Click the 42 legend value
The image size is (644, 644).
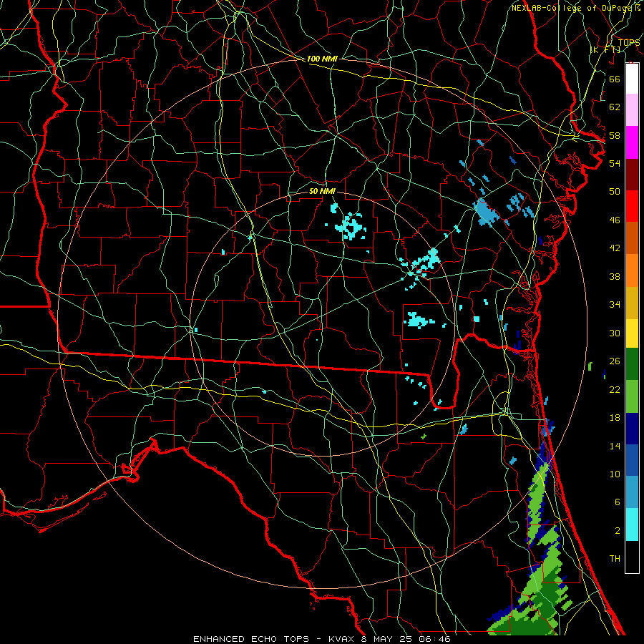[615, 248]
